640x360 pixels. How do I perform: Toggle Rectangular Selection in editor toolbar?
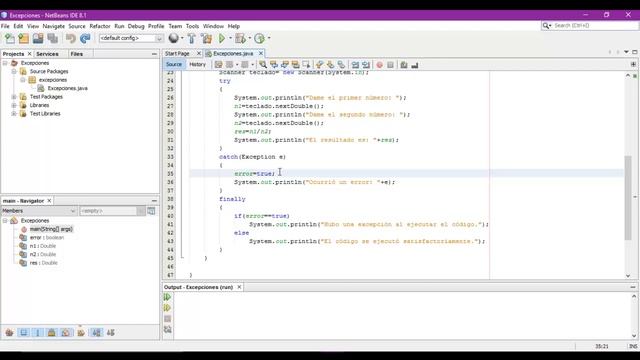306,64
